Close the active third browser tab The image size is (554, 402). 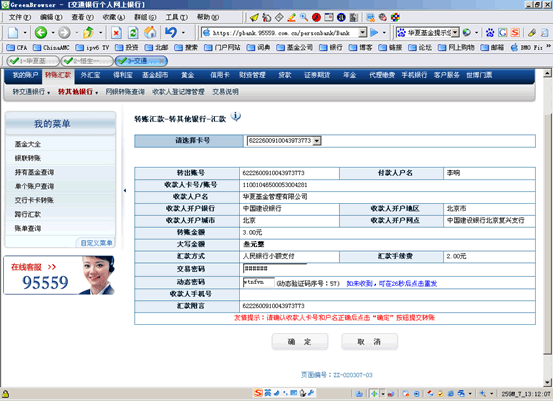click(x=162, y=61)
